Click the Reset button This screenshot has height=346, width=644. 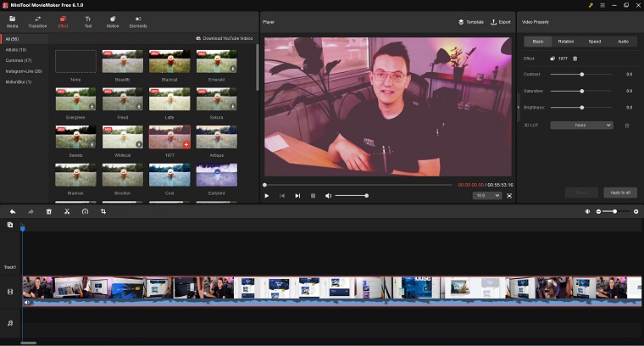coord(581,193)
